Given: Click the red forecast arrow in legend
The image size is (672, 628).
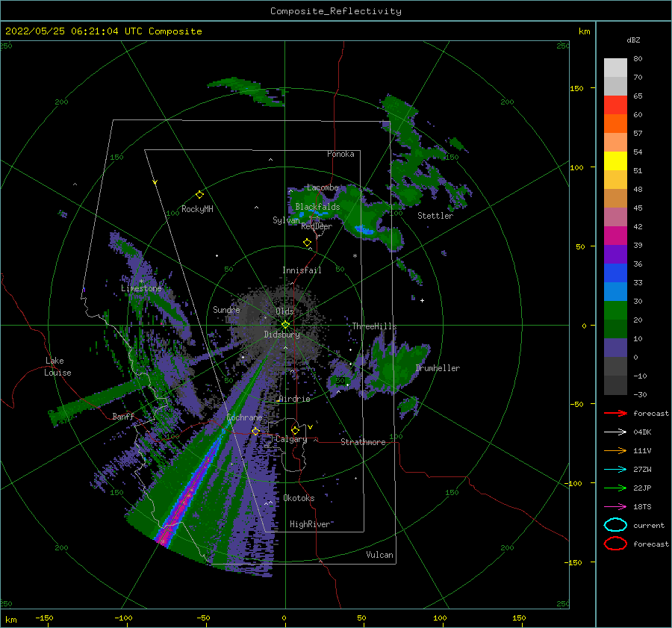Looking at the screenshot, I should pyautogui.click(x=615, y=413).
